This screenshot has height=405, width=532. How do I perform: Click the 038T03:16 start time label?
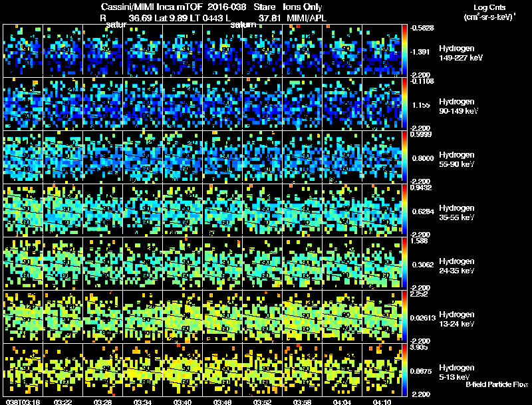23,402
